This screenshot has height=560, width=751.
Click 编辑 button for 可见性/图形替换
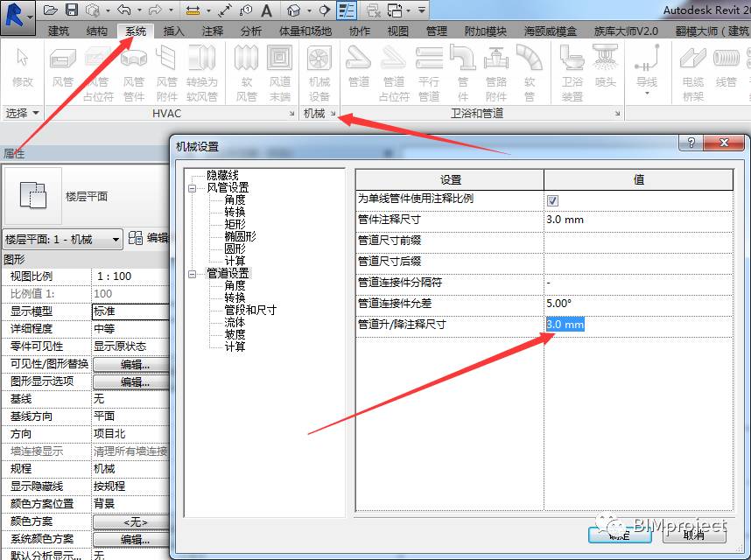click(131, 365)
